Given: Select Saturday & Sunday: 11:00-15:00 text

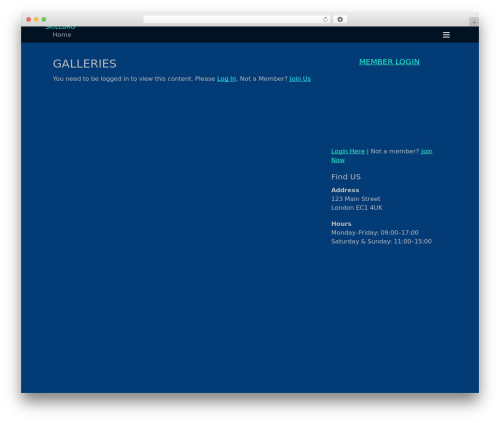Looking at the screenshot, I should [381, 241].
